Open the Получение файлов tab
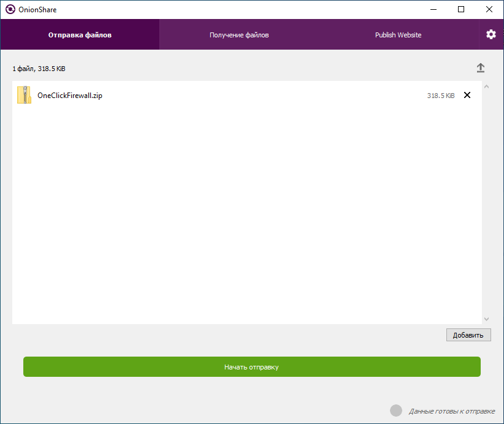Viewport: 504px width, 424px height. 239,35
